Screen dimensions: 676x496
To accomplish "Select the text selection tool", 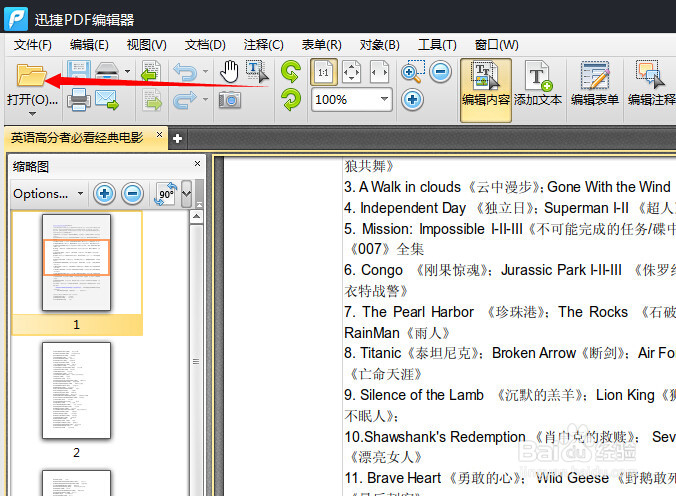I will (x=257, y=71).
